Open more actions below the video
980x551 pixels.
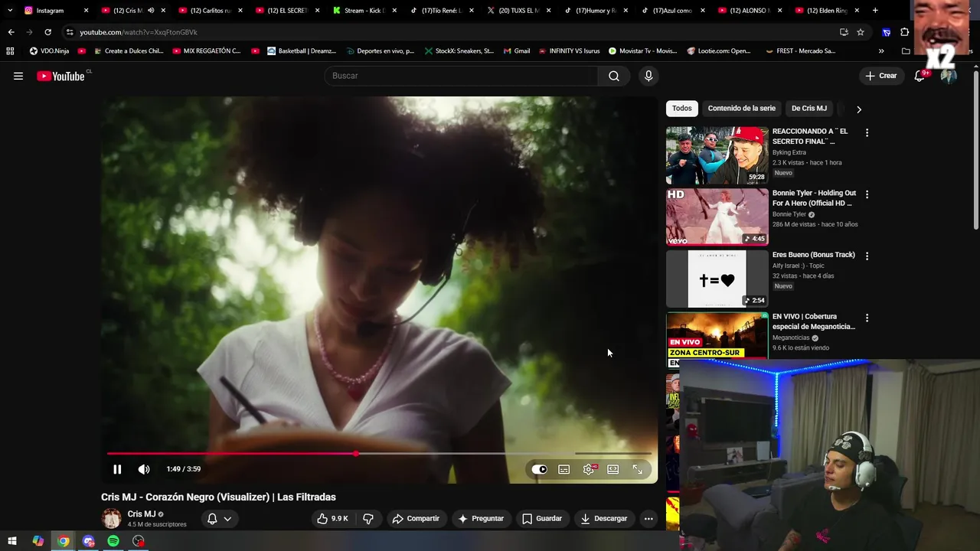(648, 518)
